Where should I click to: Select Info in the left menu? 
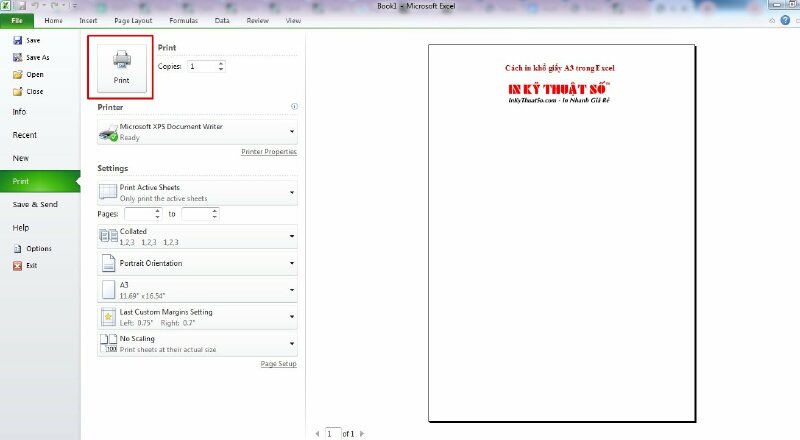pyautogui.click(x=19, y=112)
